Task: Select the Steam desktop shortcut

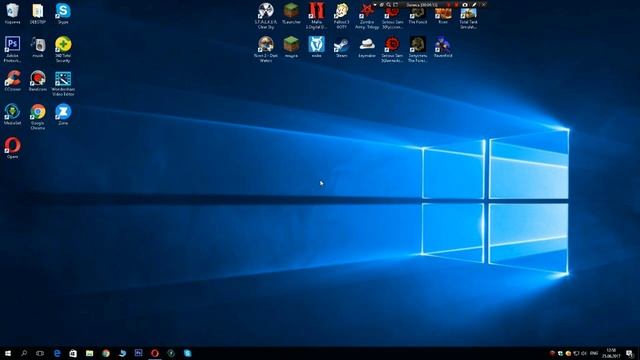Action: coord(342,47)
